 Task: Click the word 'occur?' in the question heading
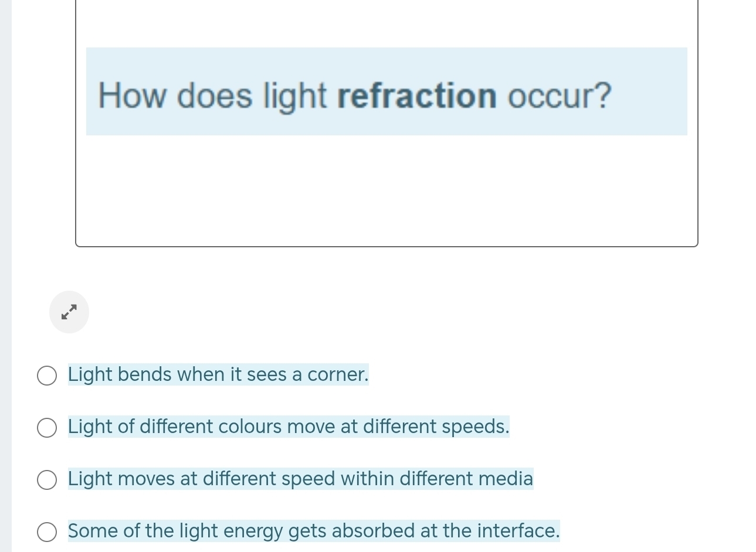pyautogui.click(x=560, y=96)
